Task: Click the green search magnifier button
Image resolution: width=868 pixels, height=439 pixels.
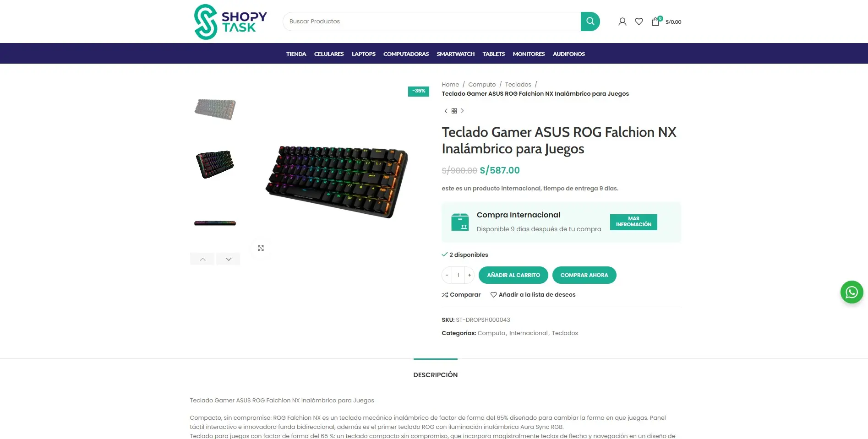Action: click(590, 22)
